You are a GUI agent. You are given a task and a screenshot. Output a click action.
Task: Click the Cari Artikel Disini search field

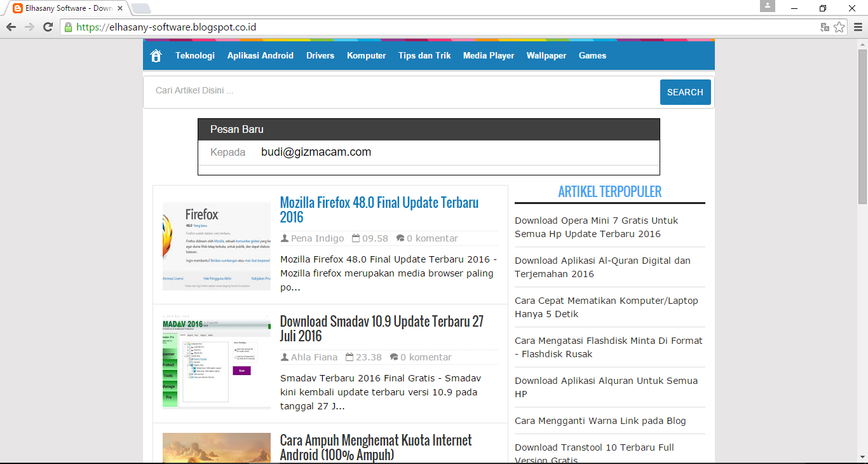coord(402,91)
